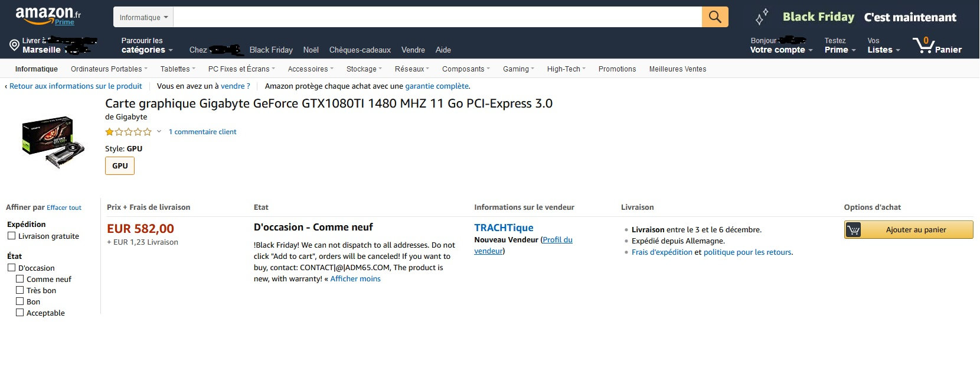Open Frais d'expédition link
This screenshot has width=980, height=383.
pyautogui.click(x=662, y=252)
